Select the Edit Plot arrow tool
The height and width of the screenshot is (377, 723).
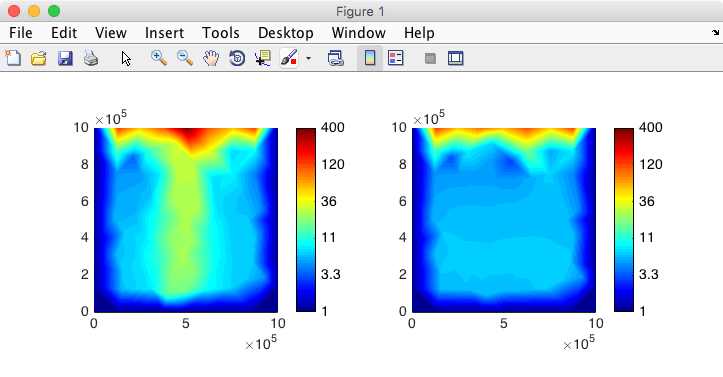[x=126, y=59]
